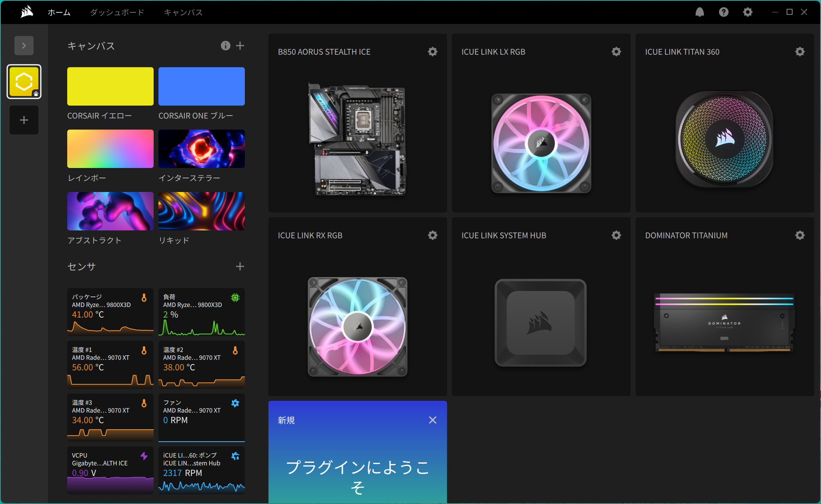The height and width of the screenshot is (504, 821).
Task: Close the 新規 plugin welcome banner
Action: click(433, 420)
